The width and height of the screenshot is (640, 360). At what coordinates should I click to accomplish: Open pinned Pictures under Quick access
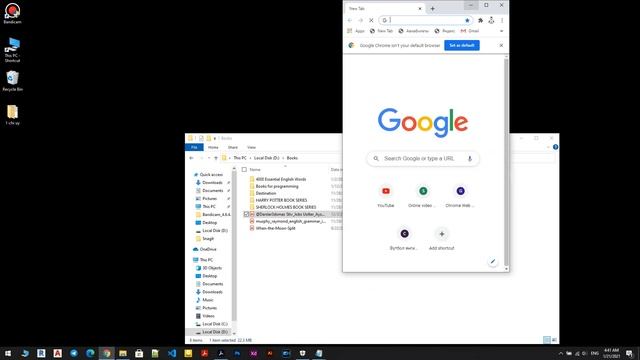coord(209,199)
